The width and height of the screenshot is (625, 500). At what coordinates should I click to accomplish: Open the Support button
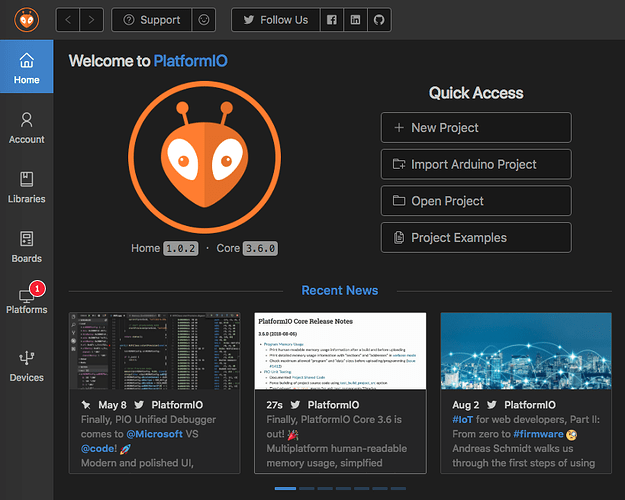pyautogui.click(x=151, y=20)
